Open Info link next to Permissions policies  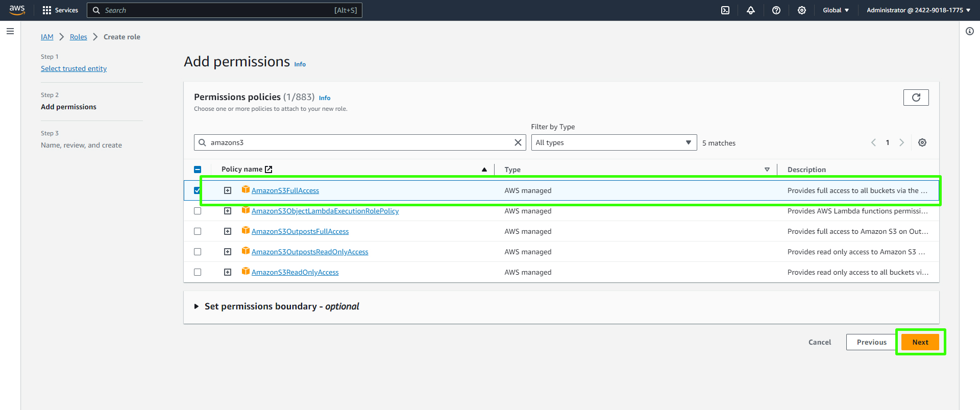pos(325,98)
